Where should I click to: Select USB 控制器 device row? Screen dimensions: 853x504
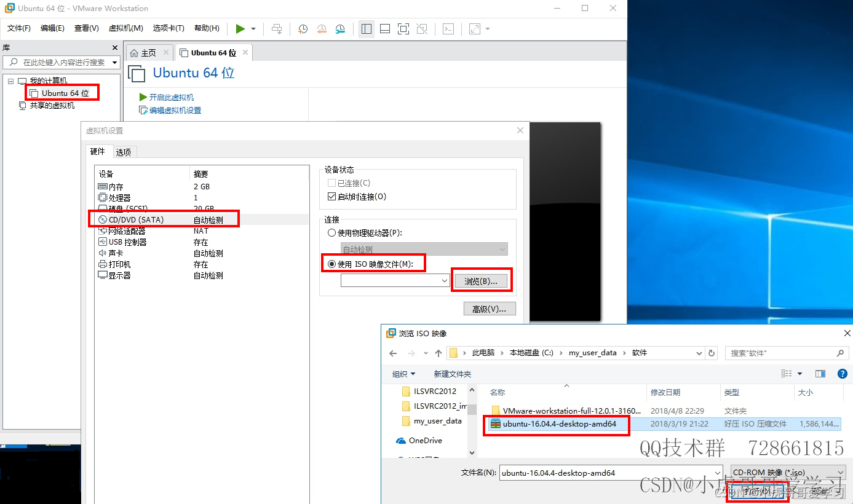(203, 242)
